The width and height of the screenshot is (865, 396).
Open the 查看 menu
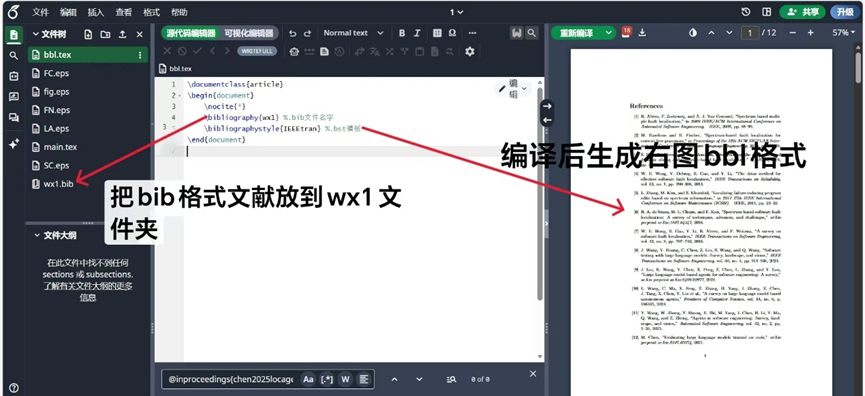tap(124, 12)
